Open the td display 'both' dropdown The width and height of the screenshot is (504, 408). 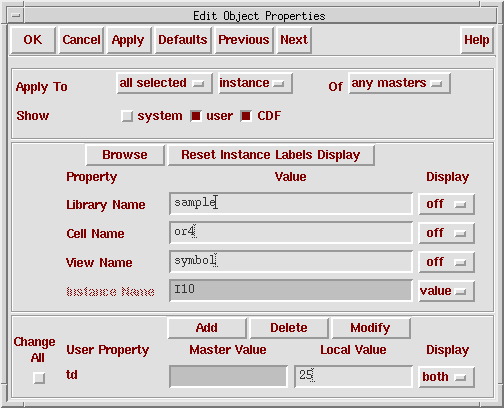[446, 377]
